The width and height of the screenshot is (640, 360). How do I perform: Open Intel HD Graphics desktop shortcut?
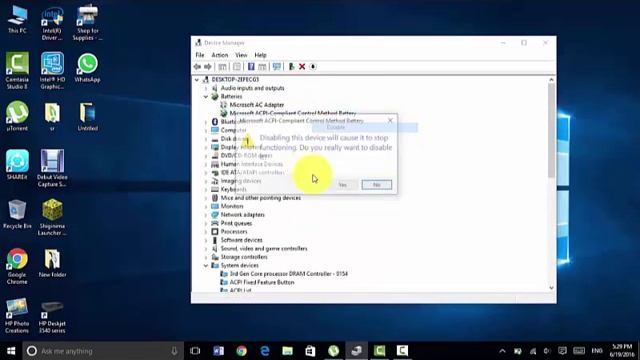click(52, 70)
